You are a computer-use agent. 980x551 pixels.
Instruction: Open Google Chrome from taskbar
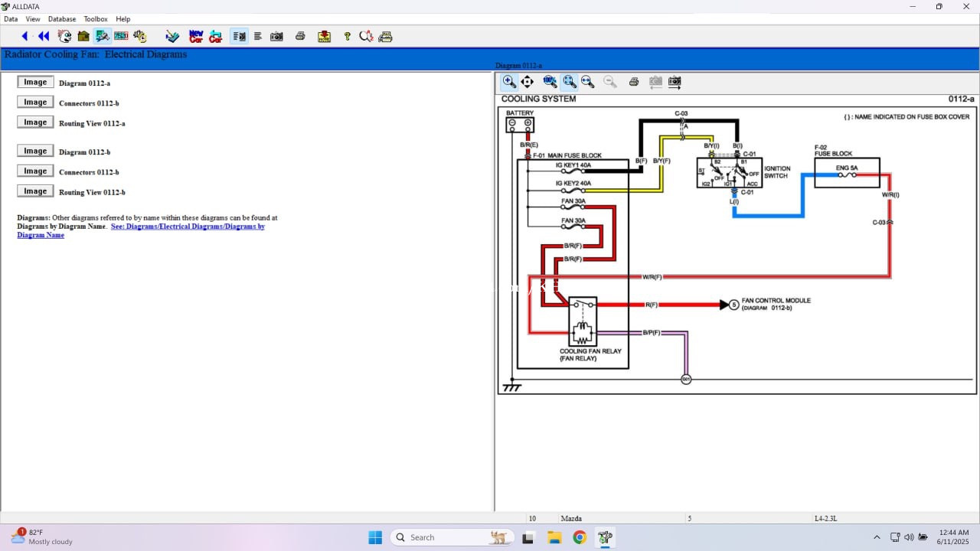[x=580, y=537]
